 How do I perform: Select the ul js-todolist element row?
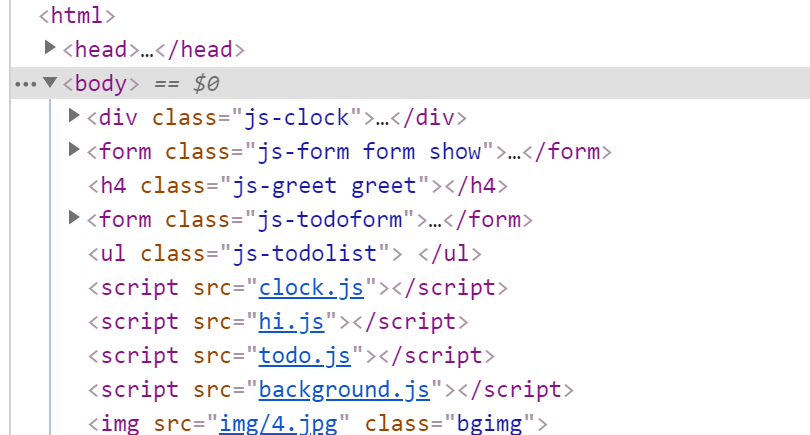[x=285, y=254]
